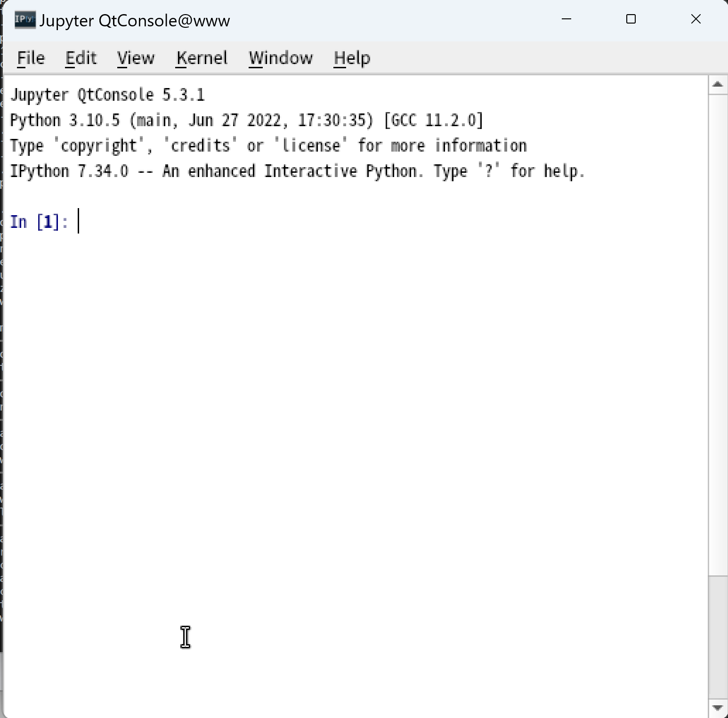Open the Edit menu

click(x=81, y=58)
